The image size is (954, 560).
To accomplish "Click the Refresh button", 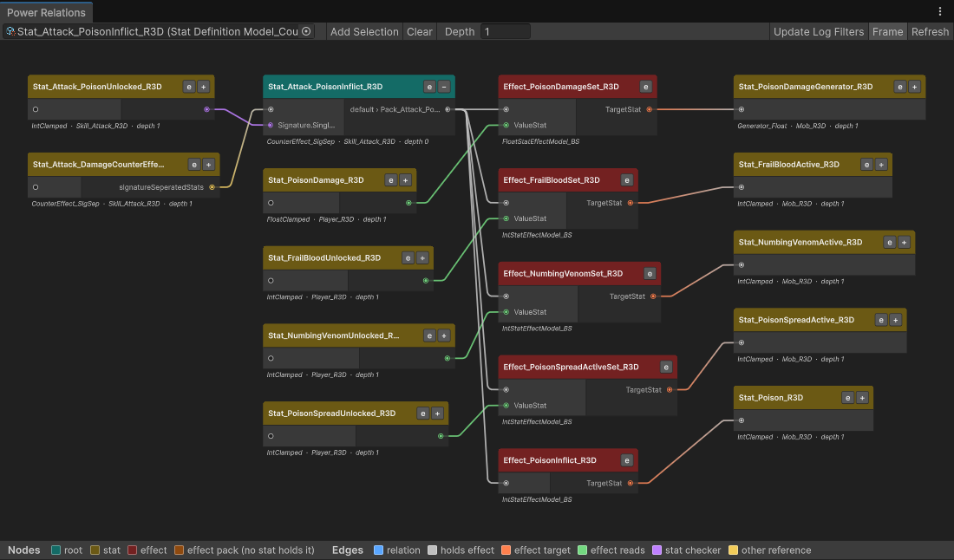I will click(x=930, y=31).
